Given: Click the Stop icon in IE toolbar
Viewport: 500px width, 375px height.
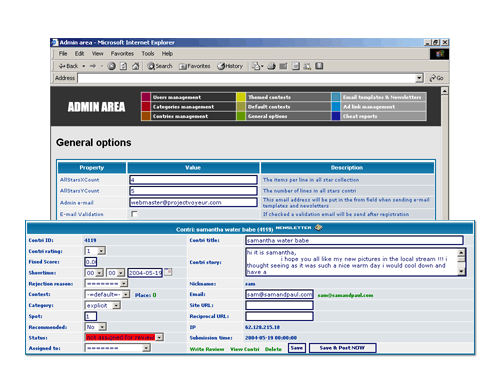Looking at the screenshot, I should [x=112, y=66].
